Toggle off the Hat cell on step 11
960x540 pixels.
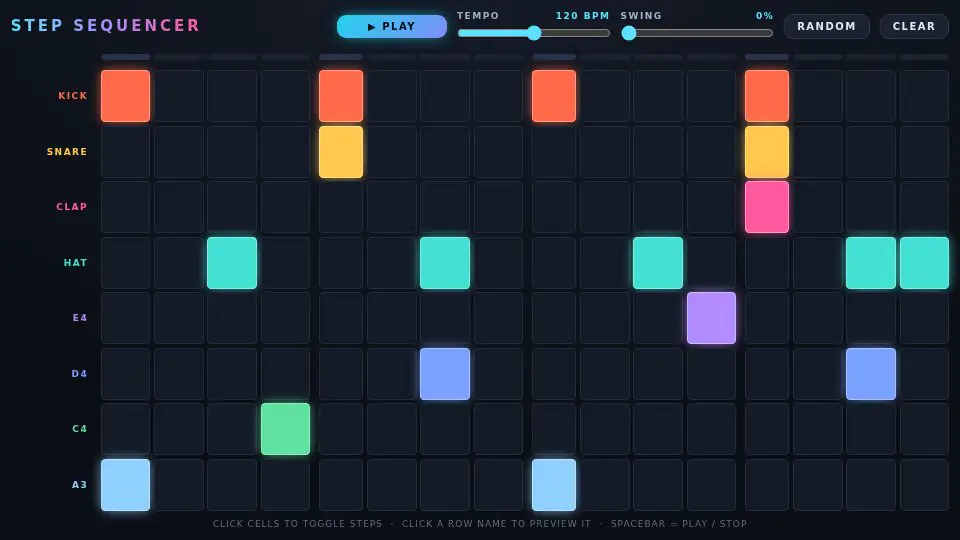pos(658,263)
